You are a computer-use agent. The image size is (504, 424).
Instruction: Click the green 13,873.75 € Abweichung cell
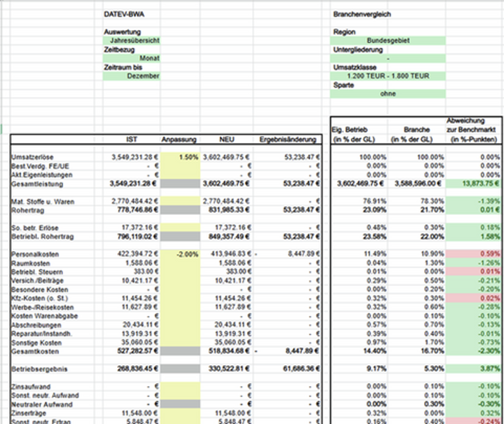(474, 184)
